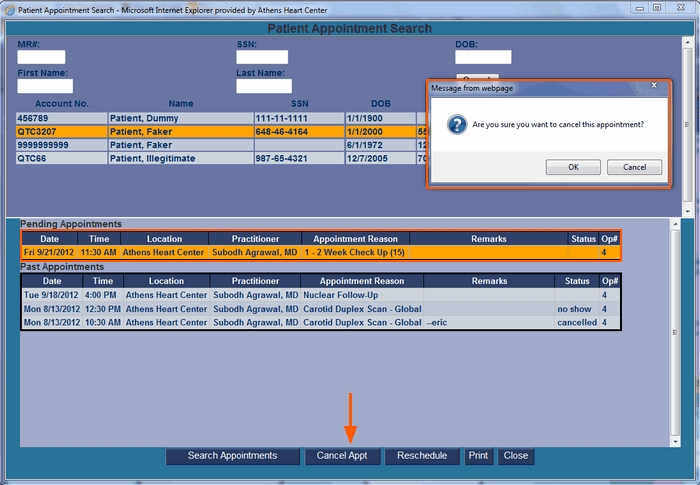The height and width of the screenshot is (485, 700).
Task: Click SSN 987-65-4321 cell
Action: click(299, 159)
